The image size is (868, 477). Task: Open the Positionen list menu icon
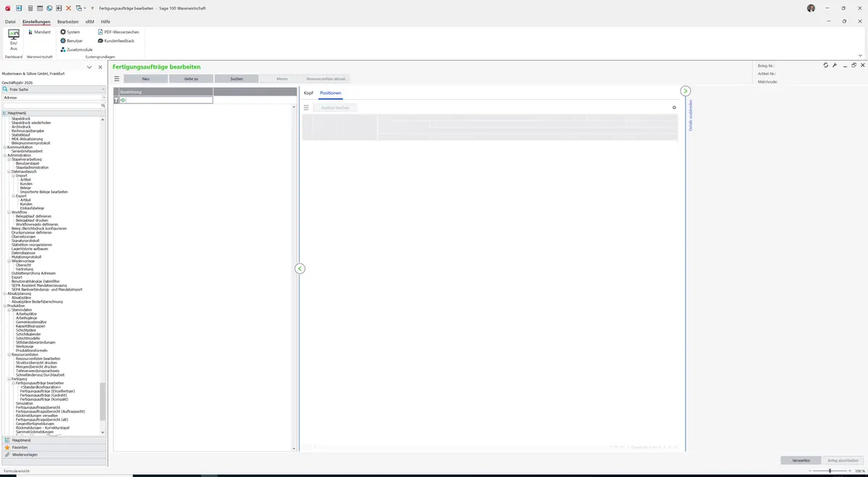[306, 108]
